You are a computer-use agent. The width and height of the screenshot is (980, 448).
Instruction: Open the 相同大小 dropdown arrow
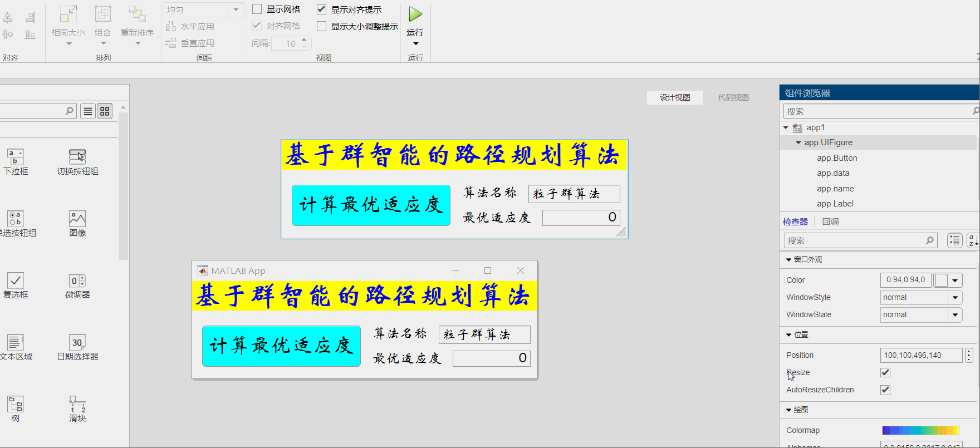(68, 43)
